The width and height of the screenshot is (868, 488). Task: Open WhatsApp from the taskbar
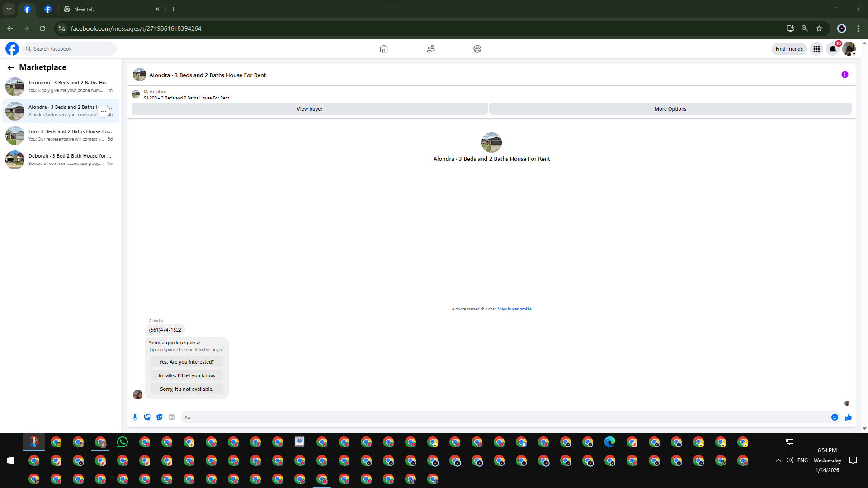pos(123,442)
